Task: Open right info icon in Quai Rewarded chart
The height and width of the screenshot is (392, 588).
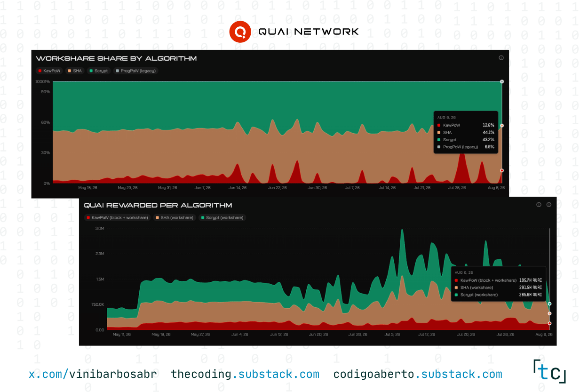Action: [548, 205]
